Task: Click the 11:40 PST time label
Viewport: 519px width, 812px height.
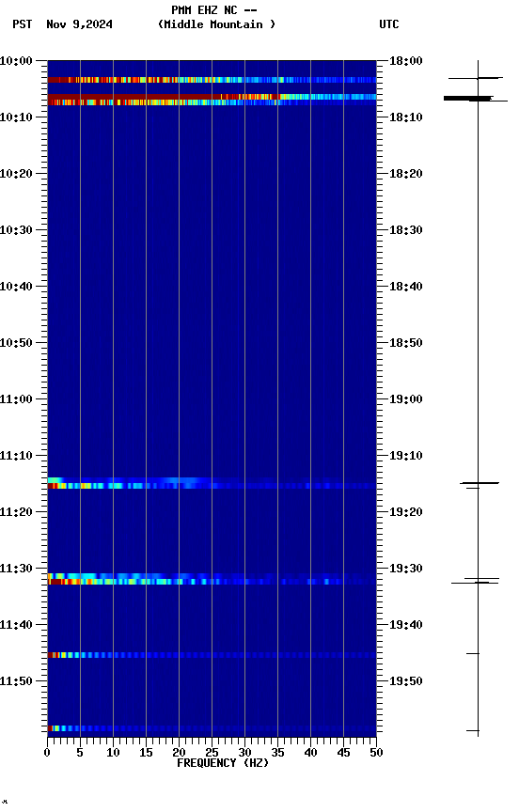Action: pos(16,625)
